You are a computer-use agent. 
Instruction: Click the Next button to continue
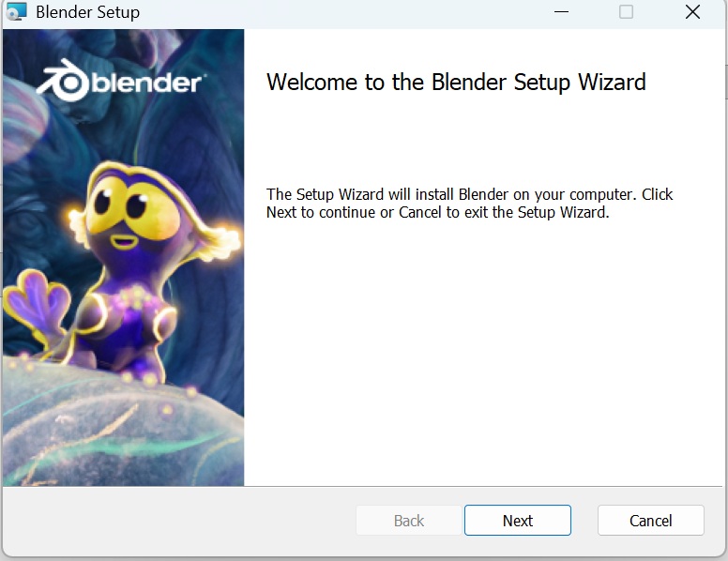(x=517, y=520)
